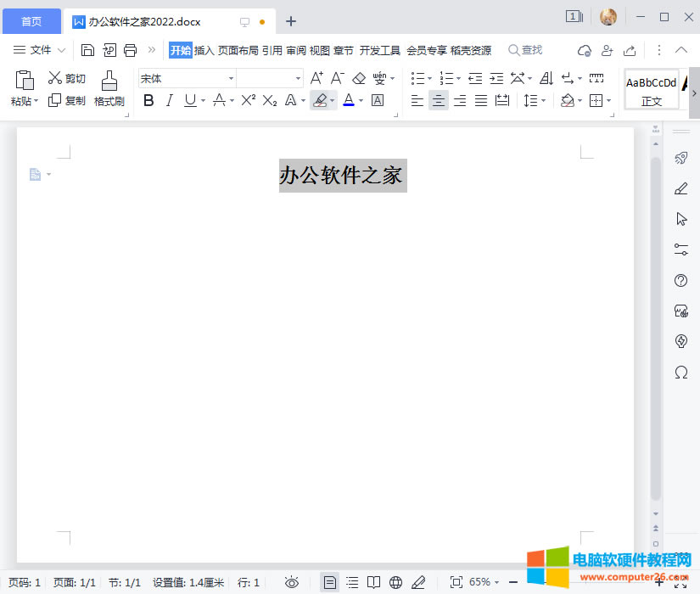Enable center alignment
Image resolution: width=700 pixels, height=594 pixels.
pos(438,100)
